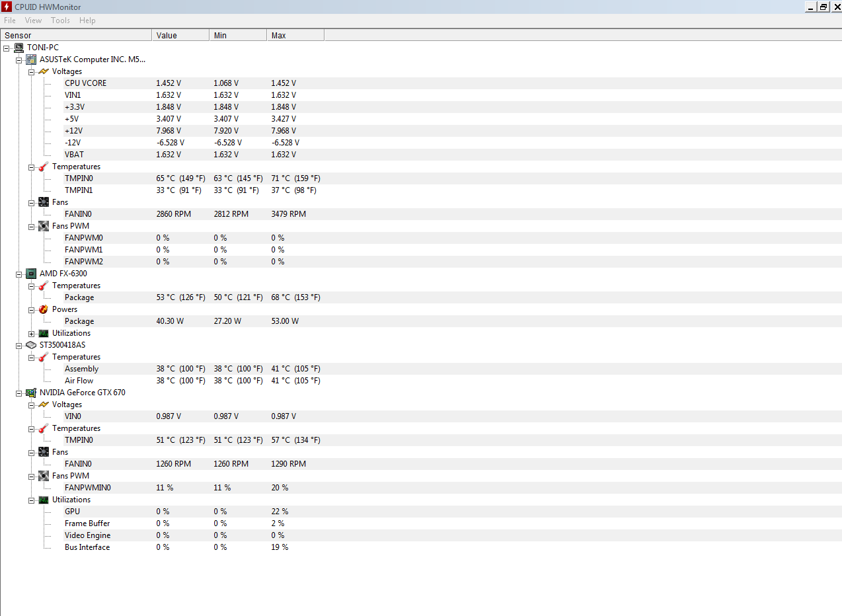Collapse the NVIDIA GeForce GTX 670 node

tap(19, 393)
